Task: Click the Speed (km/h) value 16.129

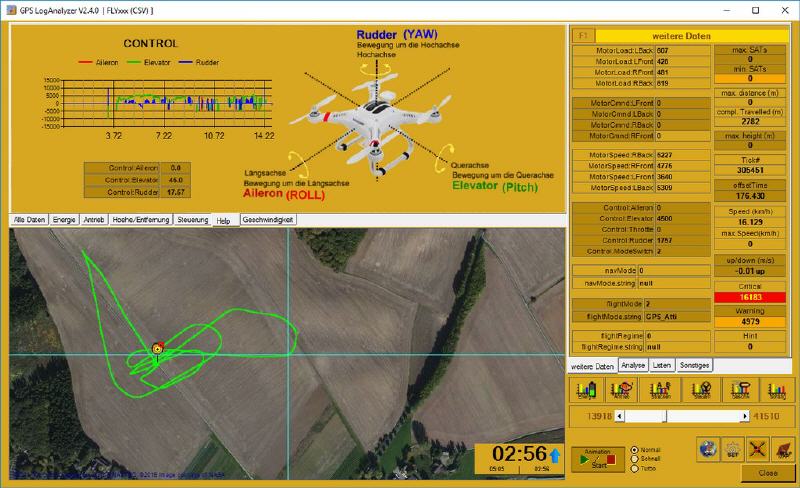Action: coord(749,222)
